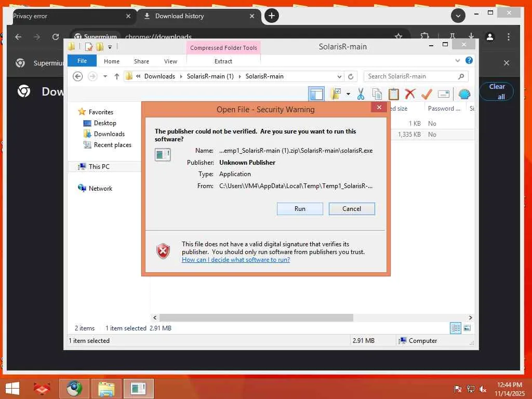Click the Properties icon in quick access toolbar
Screen dimensions: 532x399
(x=89, y=47)
